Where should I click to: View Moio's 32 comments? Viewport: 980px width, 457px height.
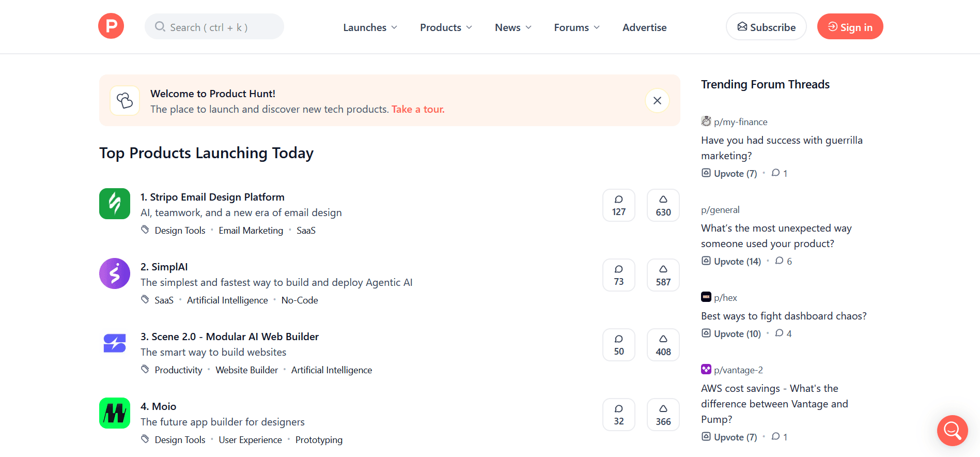[619, 415]
